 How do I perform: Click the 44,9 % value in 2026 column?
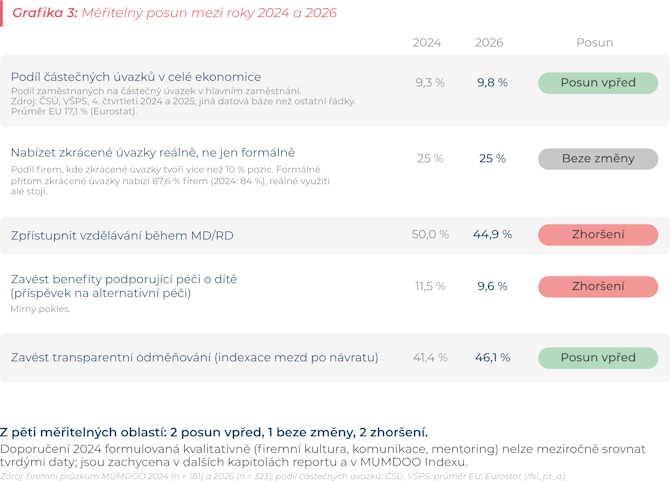(x=492, y=234)
